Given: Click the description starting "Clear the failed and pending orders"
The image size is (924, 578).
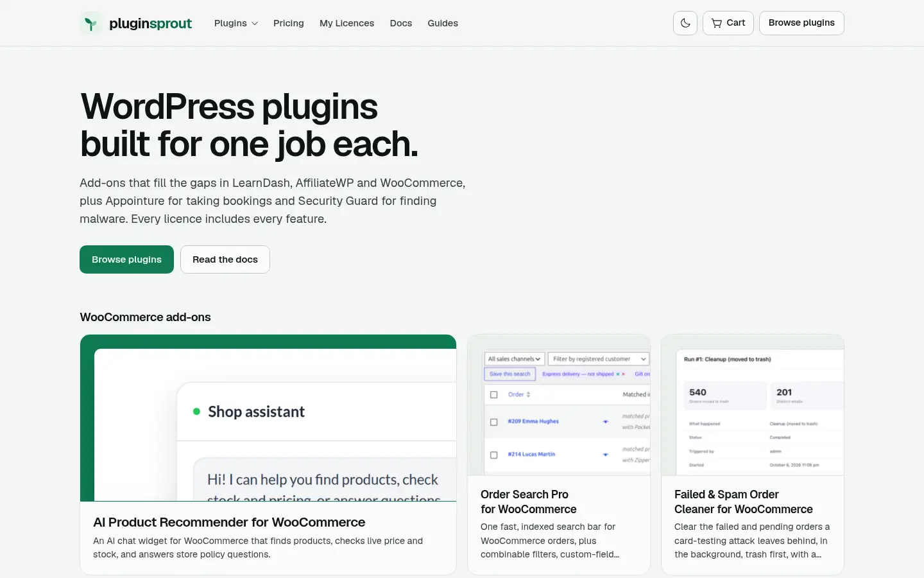Looking at the screenshot, I should (752, 541).
